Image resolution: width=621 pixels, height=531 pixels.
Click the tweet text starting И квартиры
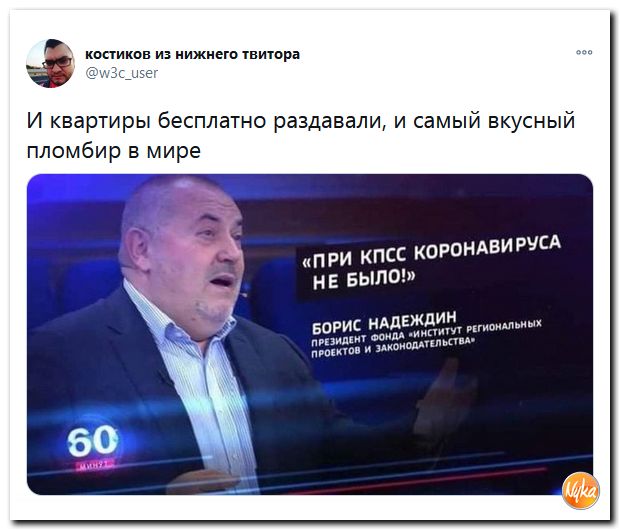[x=301, y=135]
